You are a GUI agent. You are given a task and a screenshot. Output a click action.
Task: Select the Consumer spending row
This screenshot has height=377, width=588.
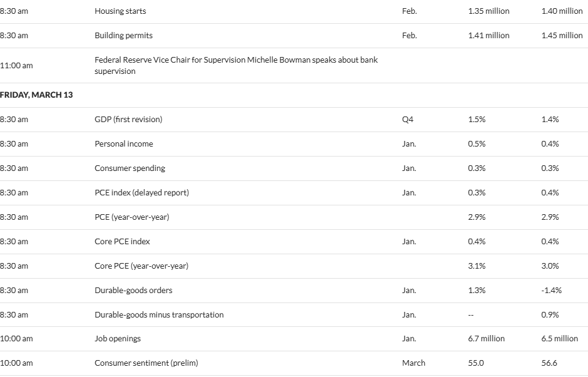tap(129, 168)
